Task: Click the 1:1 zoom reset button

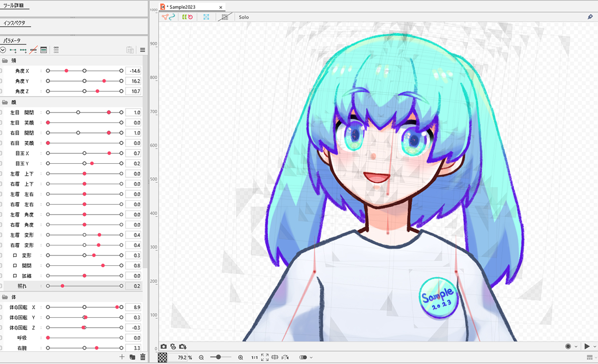Action: (x=254, y=358)
